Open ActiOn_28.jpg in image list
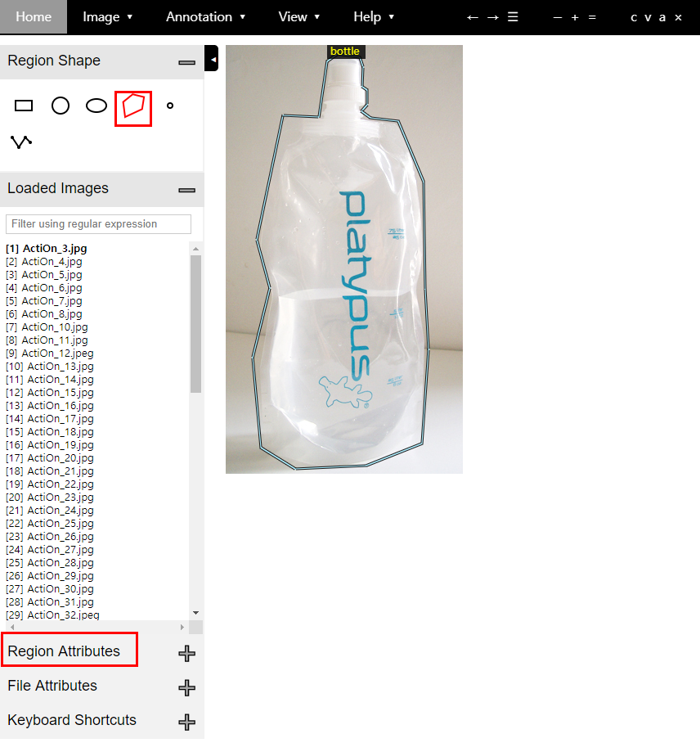The image size is (700, 743). pyautogui.click(x=50, y=563)
